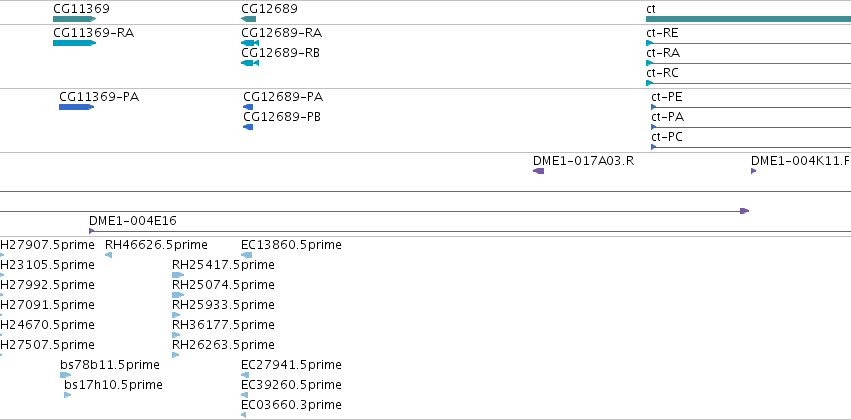
Task: Select the CG12689-RB transcript glyph
Action: point(250,63)
